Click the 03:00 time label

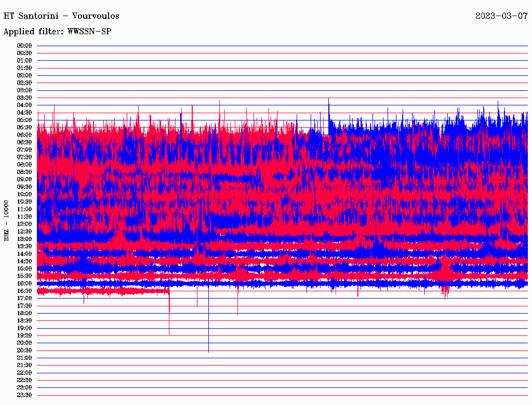coord(24,90)
